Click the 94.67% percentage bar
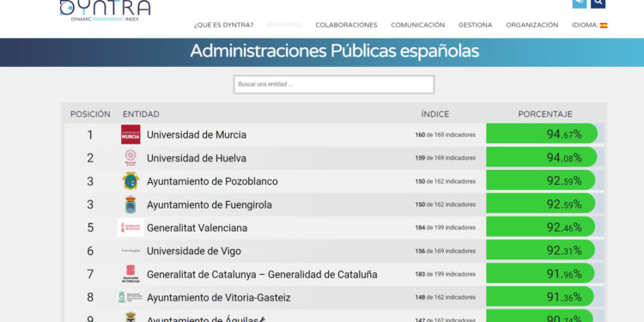Image resolution: width=644 pixels, height=322 pixels. click(x=542, y=133)
